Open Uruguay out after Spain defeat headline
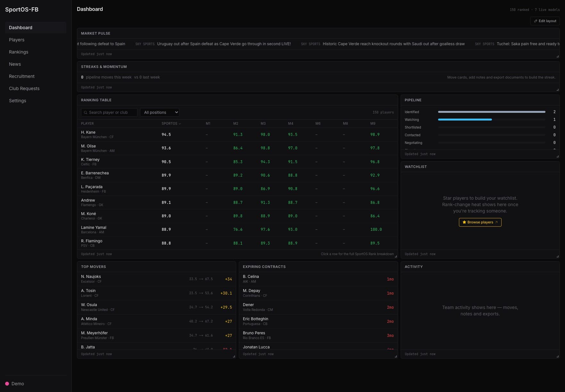 click(x=224, y=44)
